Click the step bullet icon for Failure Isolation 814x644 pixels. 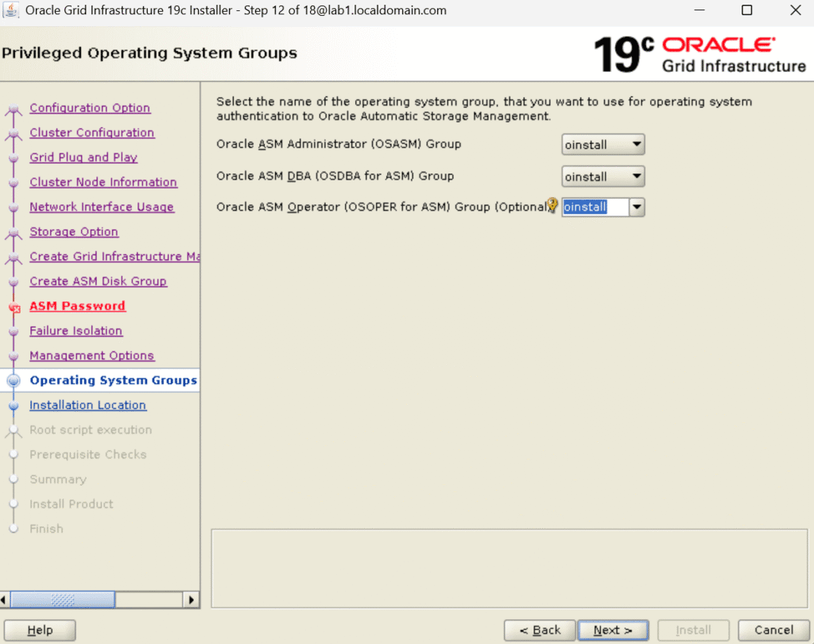[14, 332]
